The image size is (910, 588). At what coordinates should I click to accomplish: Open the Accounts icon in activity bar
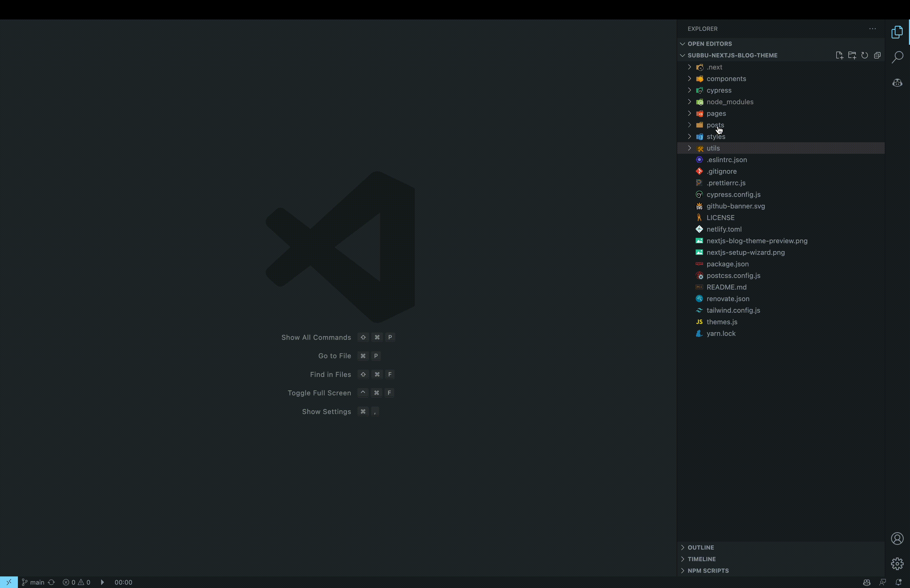(897, 538)
